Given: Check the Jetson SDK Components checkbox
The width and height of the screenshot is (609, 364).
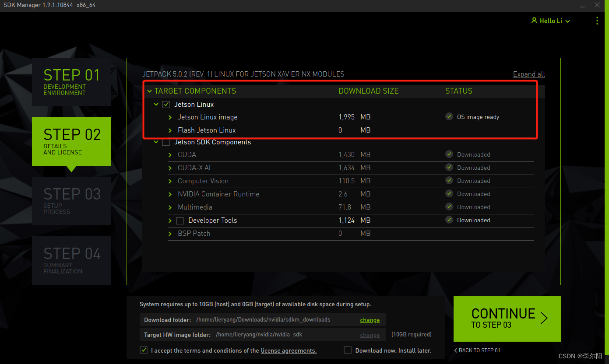Looking at the screenshot, I should (x=166, y=142).
